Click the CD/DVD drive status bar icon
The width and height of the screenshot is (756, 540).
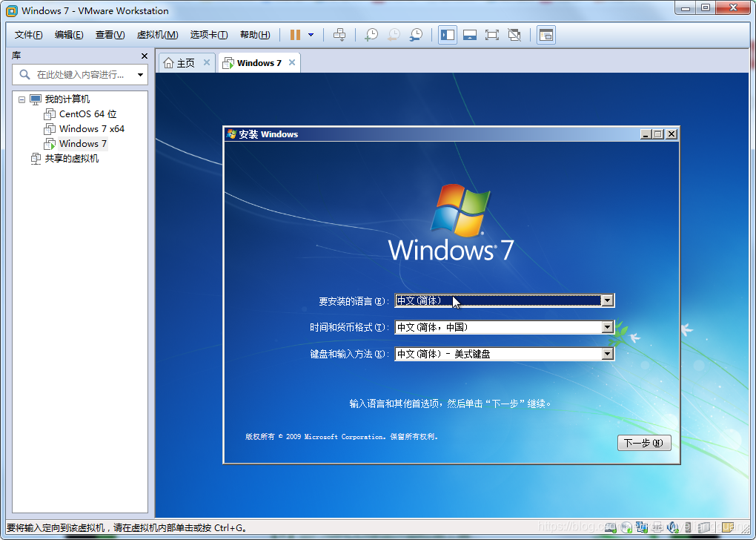coord(627,527)
